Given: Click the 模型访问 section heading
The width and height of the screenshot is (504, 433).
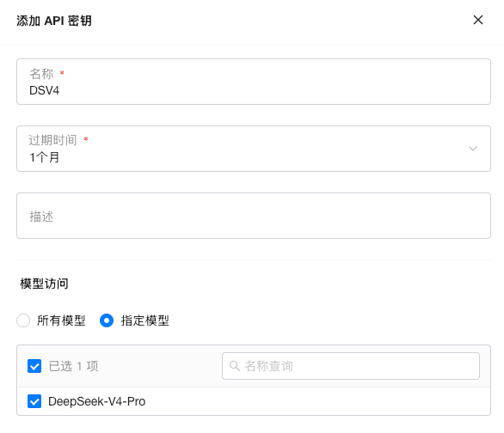Looking at the screenshot, I should 44,284.
